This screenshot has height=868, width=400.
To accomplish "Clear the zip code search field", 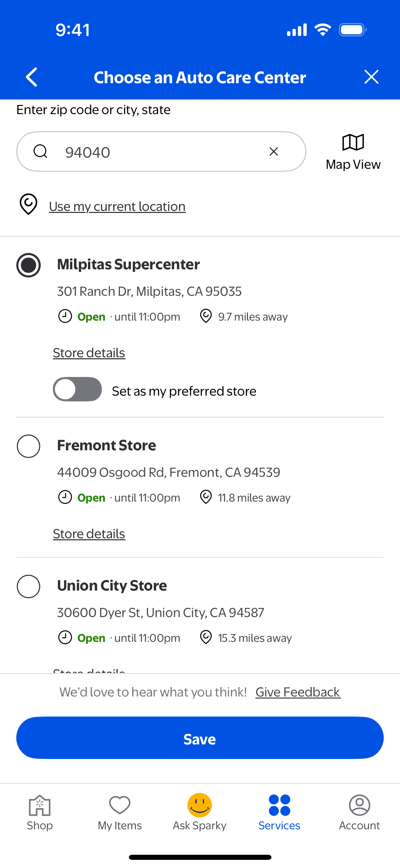I will (x=273, y=151).
